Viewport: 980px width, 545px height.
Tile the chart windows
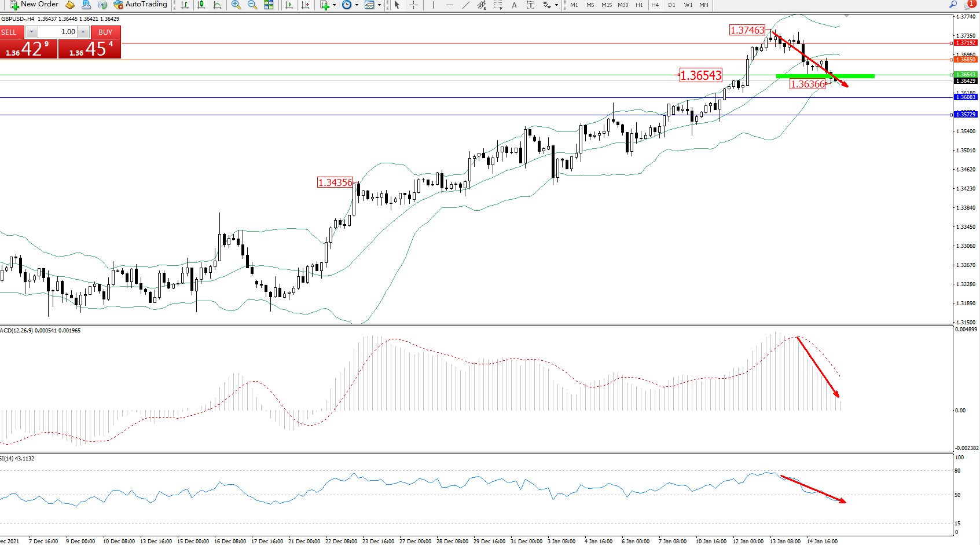(269, 5)
